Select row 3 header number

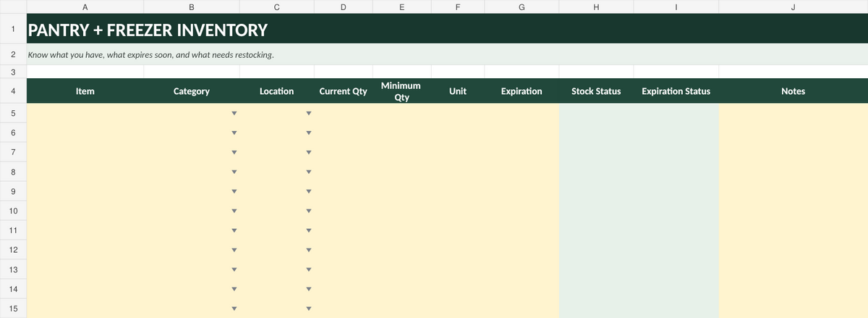[14, 72]
